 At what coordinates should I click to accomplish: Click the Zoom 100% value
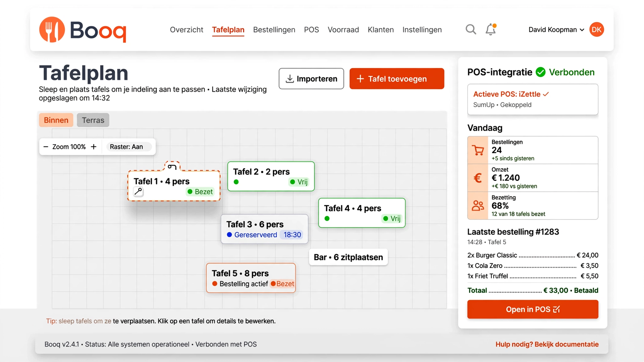pyautogui.click(x=69, y=147)
